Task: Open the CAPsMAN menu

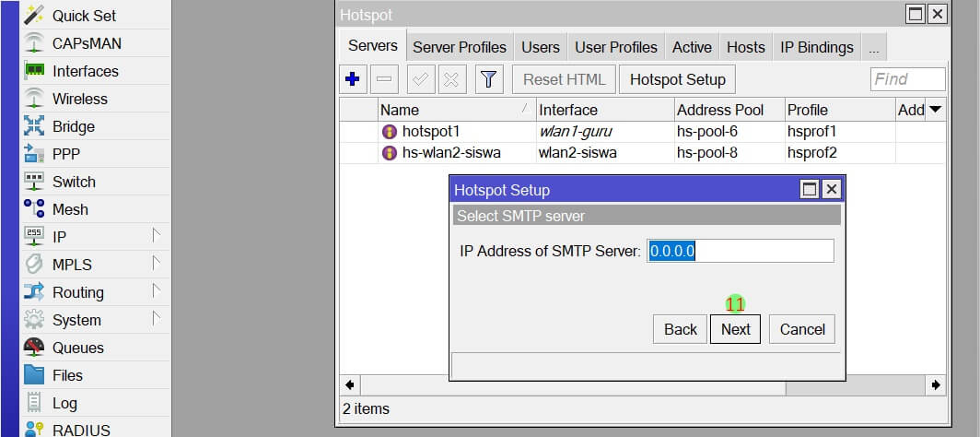Action: tap(86, 43)
